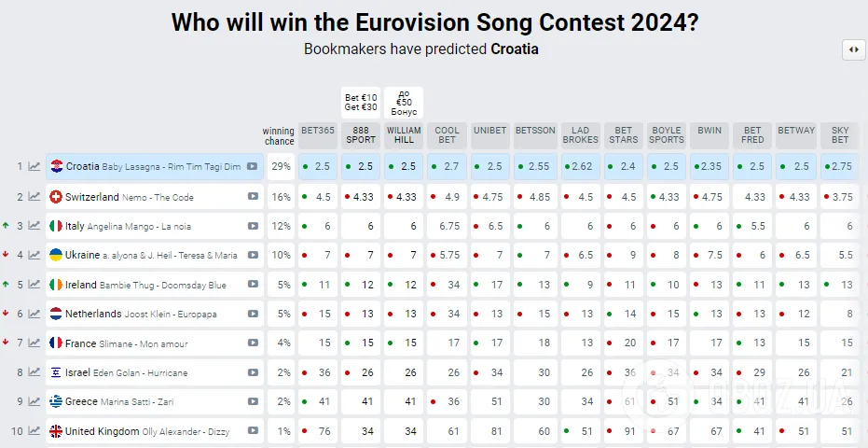Select the 888 SPORT bookmaker column header
This screenshot has height=448, width=868.
(360, 135)
